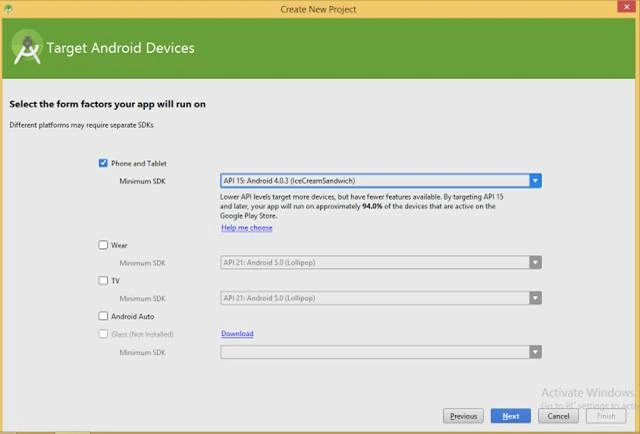Click the Finish button
640x434 pixels.
coord(606,416)
